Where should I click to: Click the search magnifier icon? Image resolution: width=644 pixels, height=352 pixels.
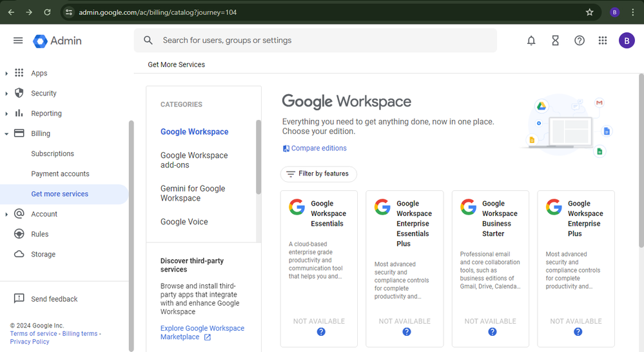point(148,40)
